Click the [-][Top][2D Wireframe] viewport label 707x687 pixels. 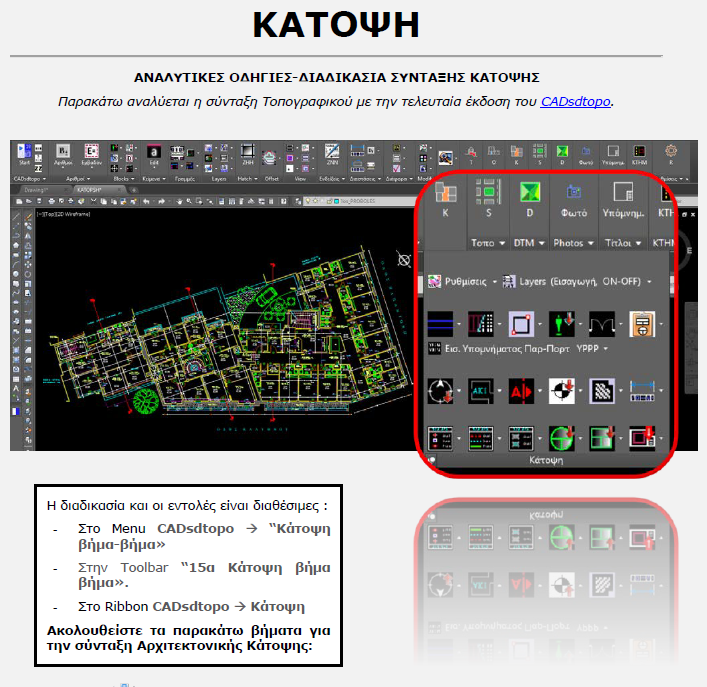click(64, 214)
